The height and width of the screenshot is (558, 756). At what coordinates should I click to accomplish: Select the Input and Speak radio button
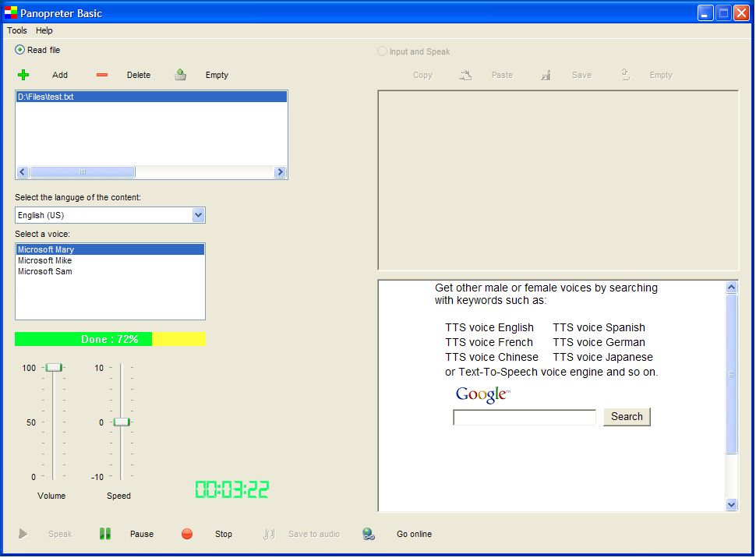tap(382, 51)
